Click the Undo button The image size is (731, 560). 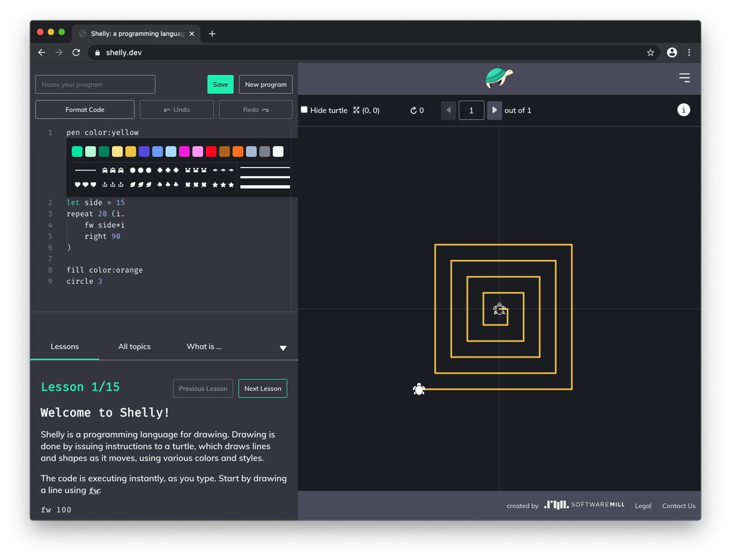pos(177,110)
